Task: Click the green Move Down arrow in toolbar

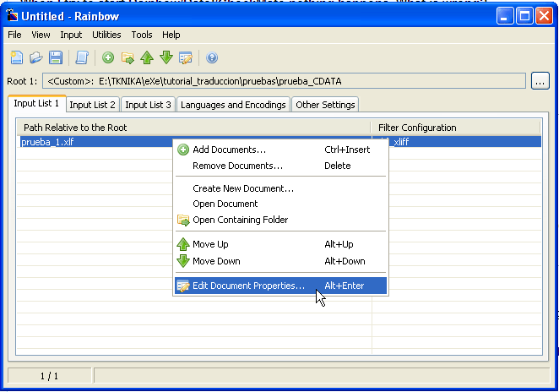Action: [166, 57]
